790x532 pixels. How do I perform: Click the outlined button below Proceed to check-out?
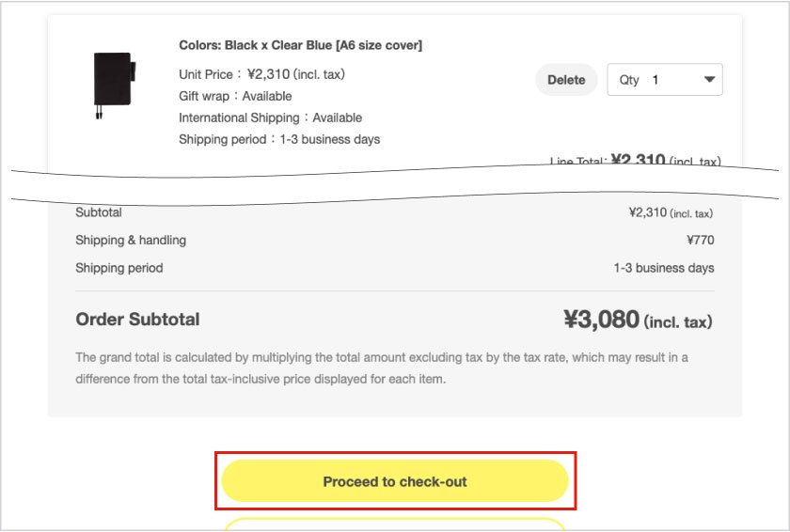(395, 524)
